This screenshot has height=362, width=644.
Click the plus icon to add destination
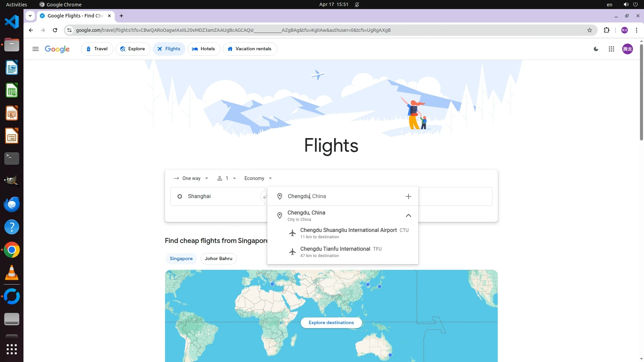tap(408, 196)
